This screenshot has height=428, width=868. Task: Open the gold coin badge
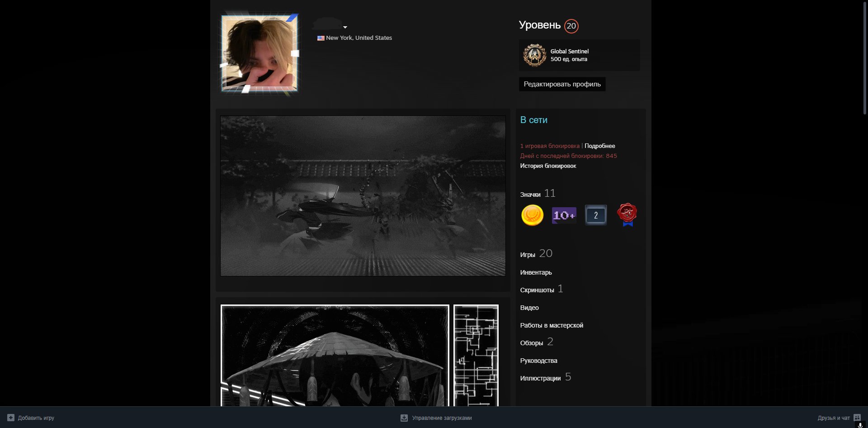532,215
